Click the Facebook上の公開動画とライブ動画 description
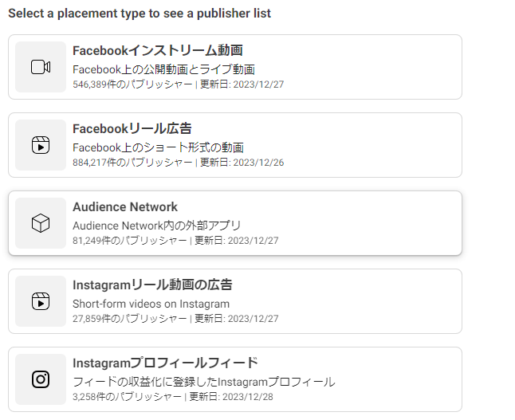This screenshot has height=420, width=515. coord(163,69)
